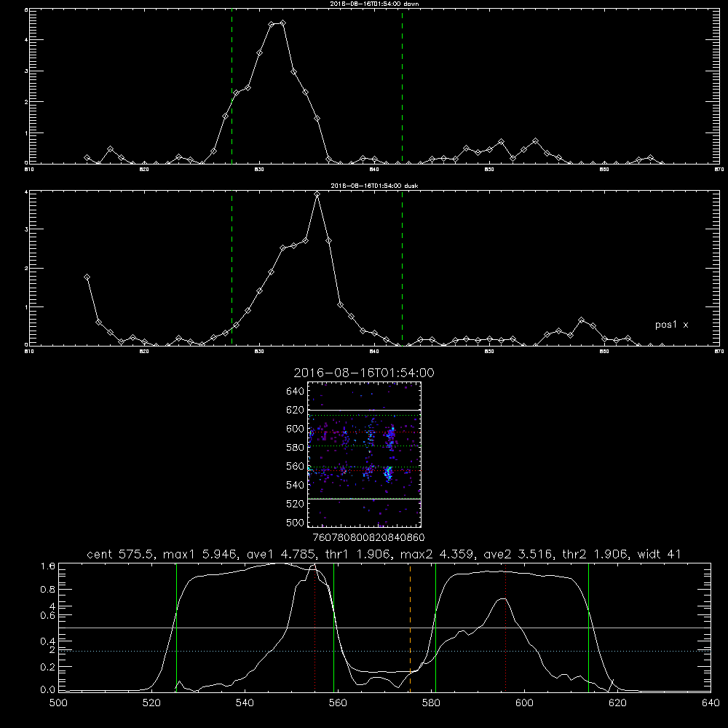
Task: Click the green vertical line near 581 in bottom plot
Action: 435,628
